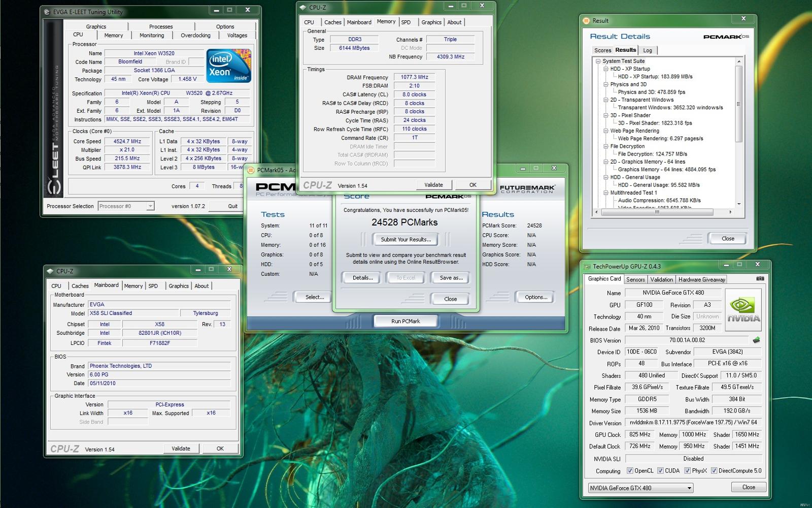Switch to the Overclocking tab in E-LEET

195,36
